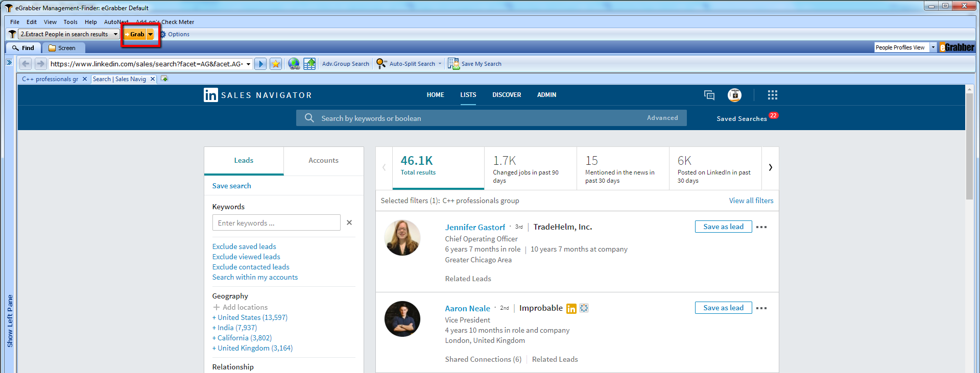Click the profile avatar in header
The width and height of the screenshot is (980, 373).
(734, 95)
